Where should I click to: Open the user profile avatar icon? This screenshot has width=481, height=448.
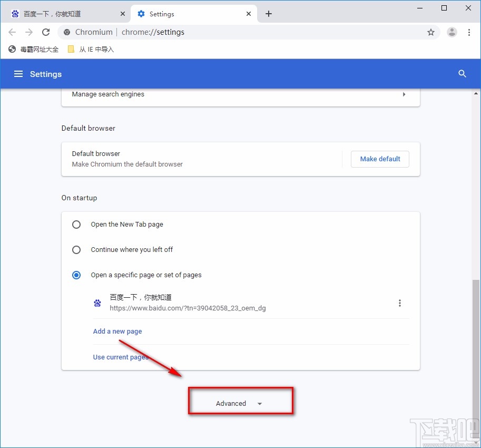[452, 32]
